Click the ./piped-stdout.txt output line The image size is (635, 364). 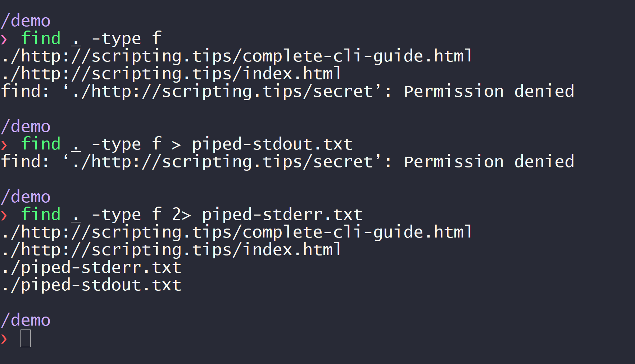pyautogui.click(x=91, y=285)
